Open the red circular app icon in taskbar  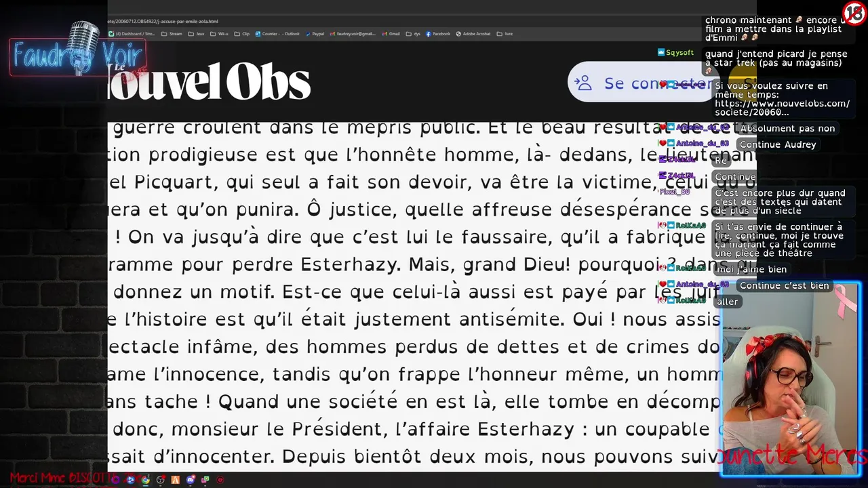pyautogui.click(x=220, y=480)
